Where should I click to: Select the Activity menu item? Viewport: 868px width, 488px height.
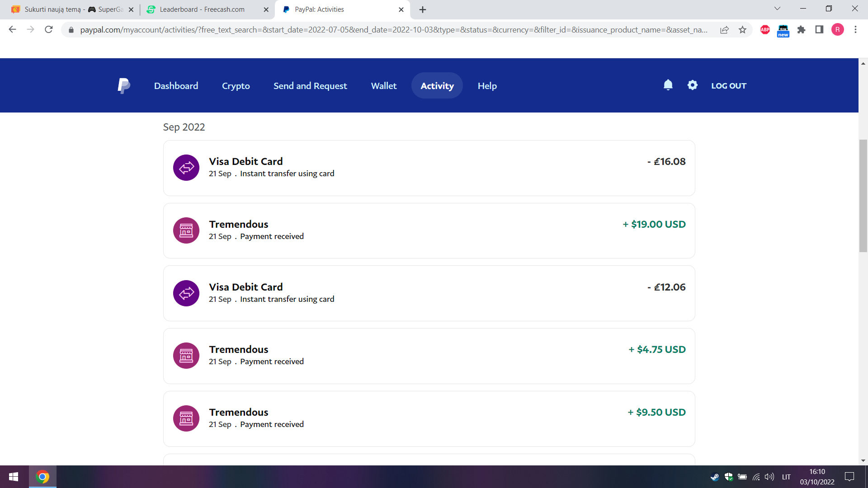click(437, 85)
